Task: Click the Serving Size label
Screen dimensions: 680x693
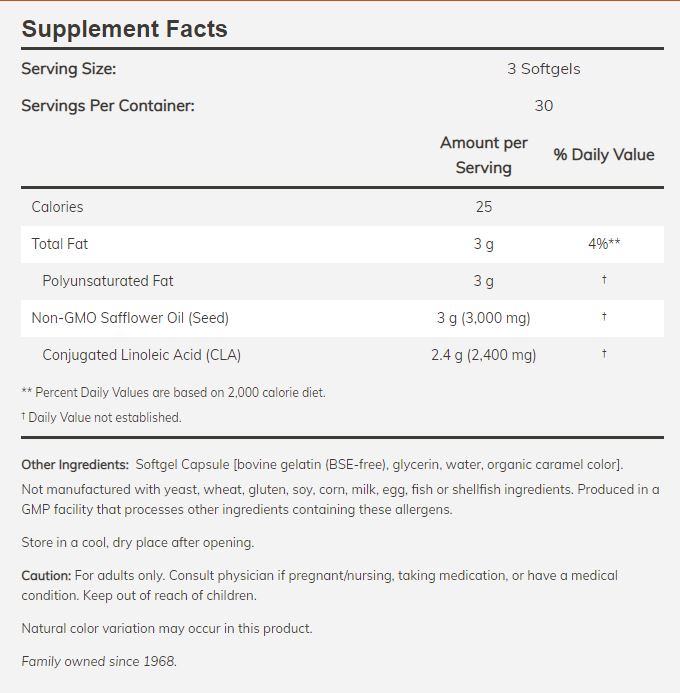Action: (69, 69)
